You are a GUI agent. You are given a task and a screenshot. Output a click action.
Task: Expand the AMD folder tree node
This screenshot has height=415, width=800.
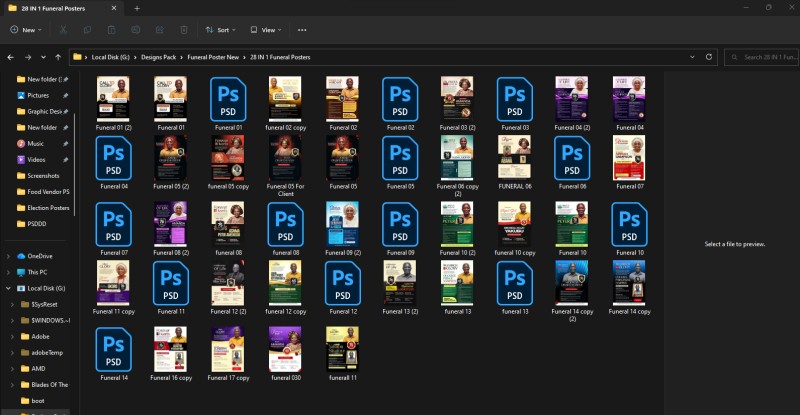point(13,369)
